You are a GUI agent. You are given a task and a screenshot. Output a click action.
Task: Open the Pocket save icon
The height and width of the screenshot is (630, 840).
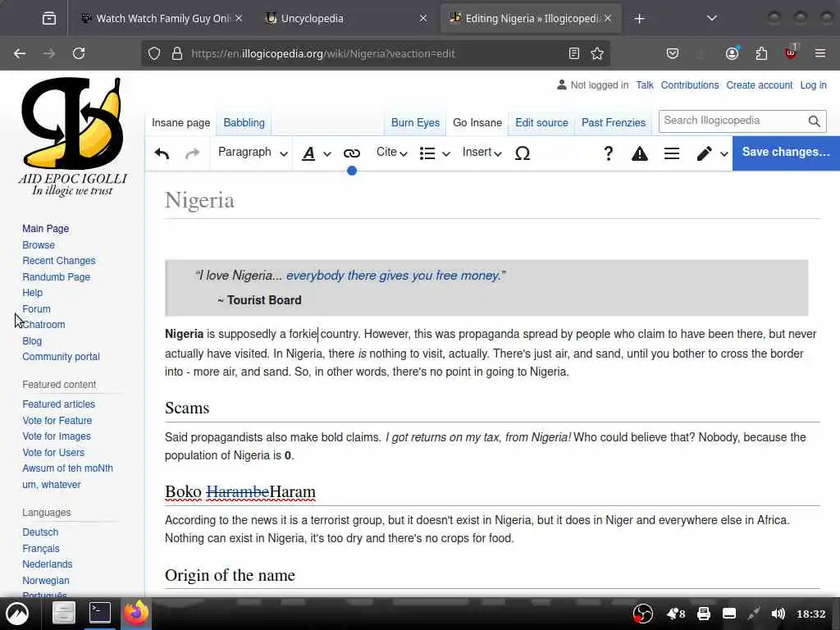[x=673, y=53]
